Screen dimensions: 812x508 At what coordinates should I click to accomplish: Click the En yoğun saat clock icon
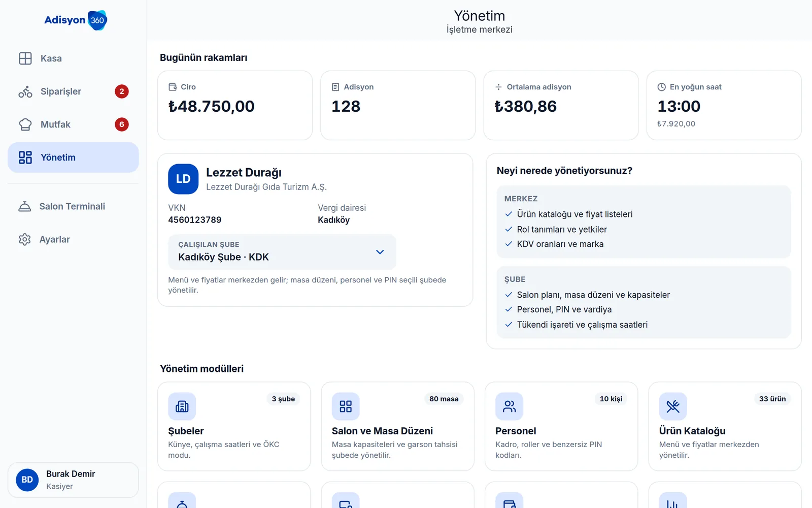(x=662, y=87)
